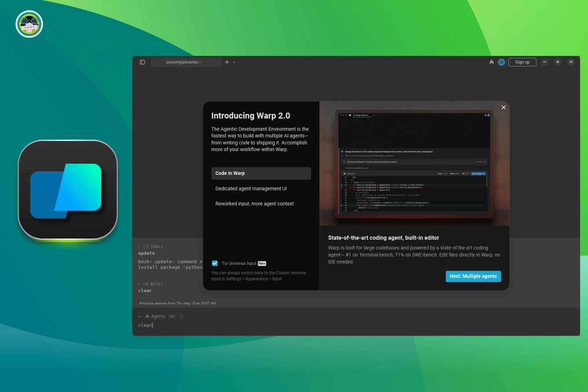Viewport: 588px width, 392px height.
Task: Toggle the left sidebar panel icon
Action: [x=142, y=62]
